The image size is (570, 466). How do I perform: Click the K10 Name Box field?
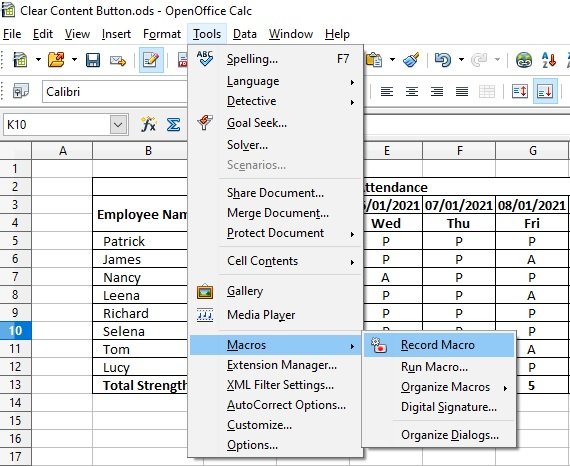click(x=57, y=125)
